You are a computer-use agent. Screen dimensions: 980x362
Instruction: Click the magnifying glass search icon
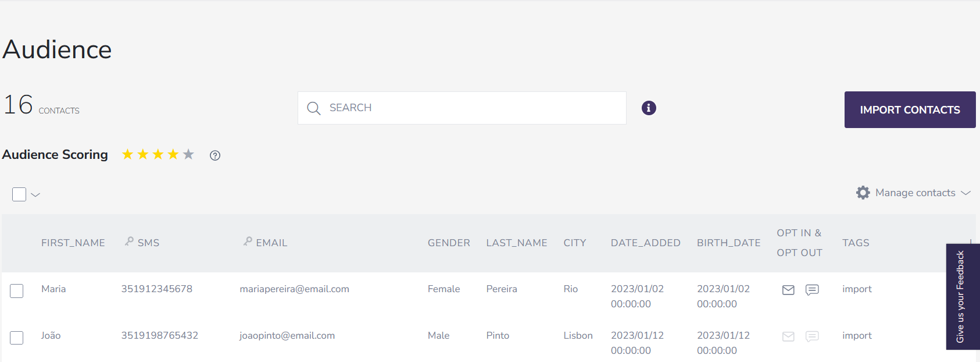pos(314,108)
